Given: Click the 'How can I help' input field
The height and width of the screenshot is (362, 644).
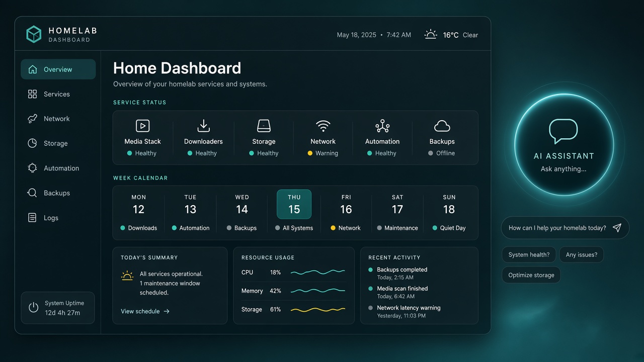Looking at the screenshot, I should [565, 228].
